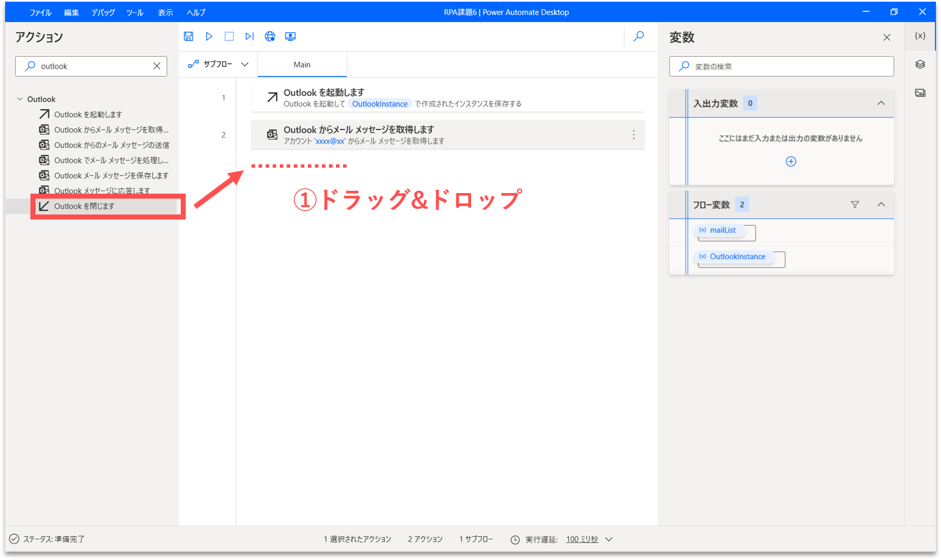Open the desktop recorder icon
The height and width of the screenshot is (560, 941).
click(x=290, y=37)
